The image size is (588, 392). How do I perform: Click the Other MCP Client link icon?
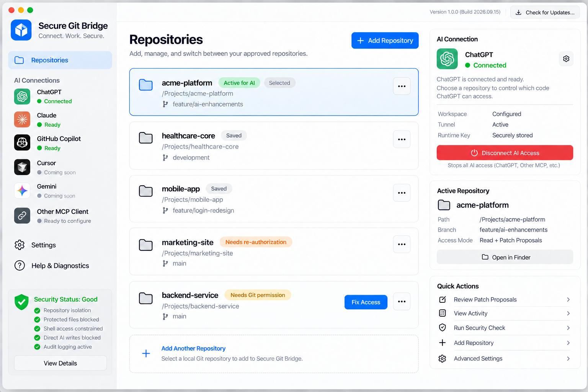coord(22,216)
